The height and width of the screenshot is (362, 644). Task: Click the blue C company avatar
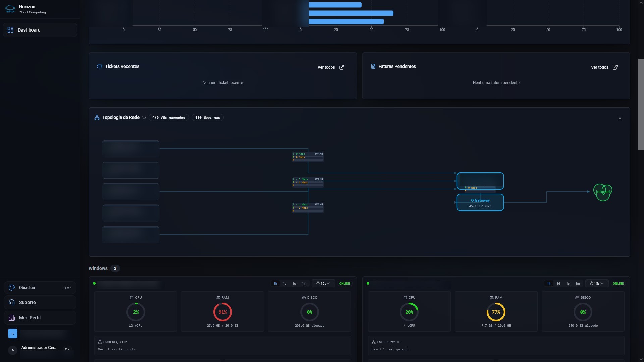[x=13, y=334]
